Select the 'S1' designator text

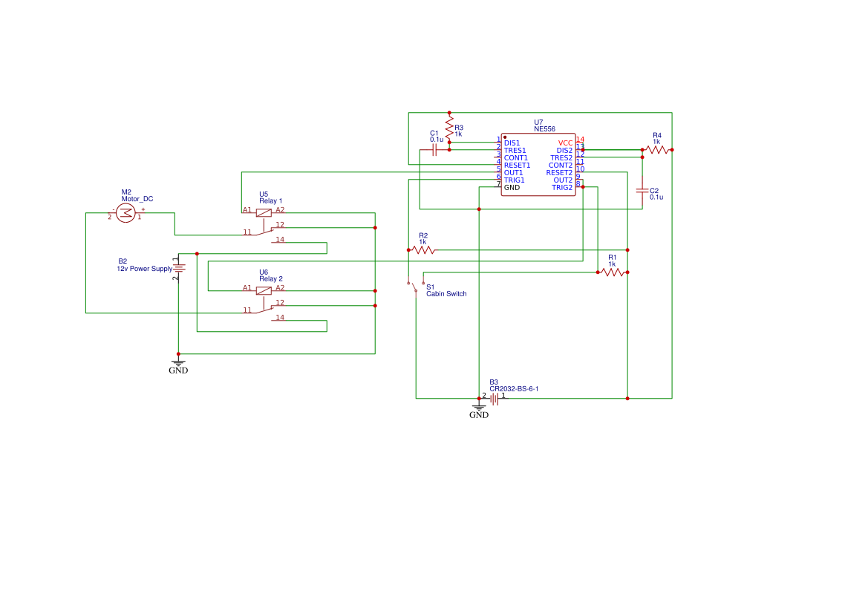pos(430,287)
